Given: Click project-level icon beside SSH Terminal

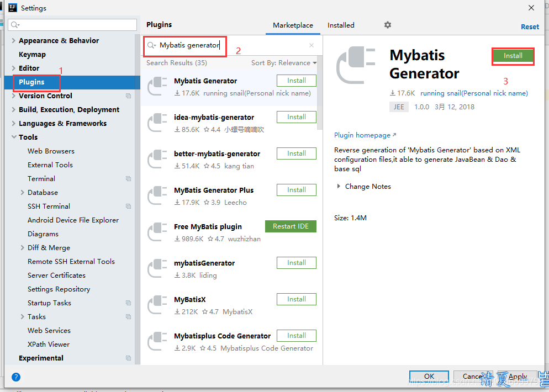Looking at the screenshot, I should (129, 206).
